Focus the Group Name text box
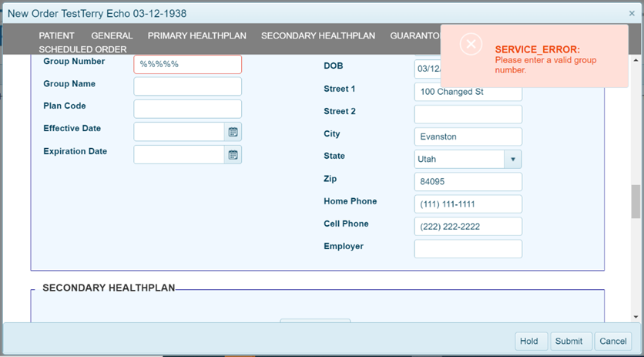This screenshot has height=357, width=644. click(187, 86)
